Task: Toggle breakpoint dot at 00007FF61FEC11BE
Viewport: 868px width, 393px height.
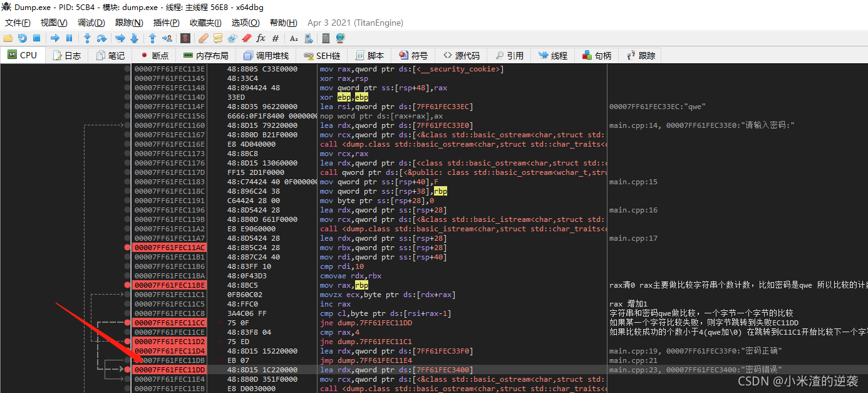Action: (x=128, y=285)
